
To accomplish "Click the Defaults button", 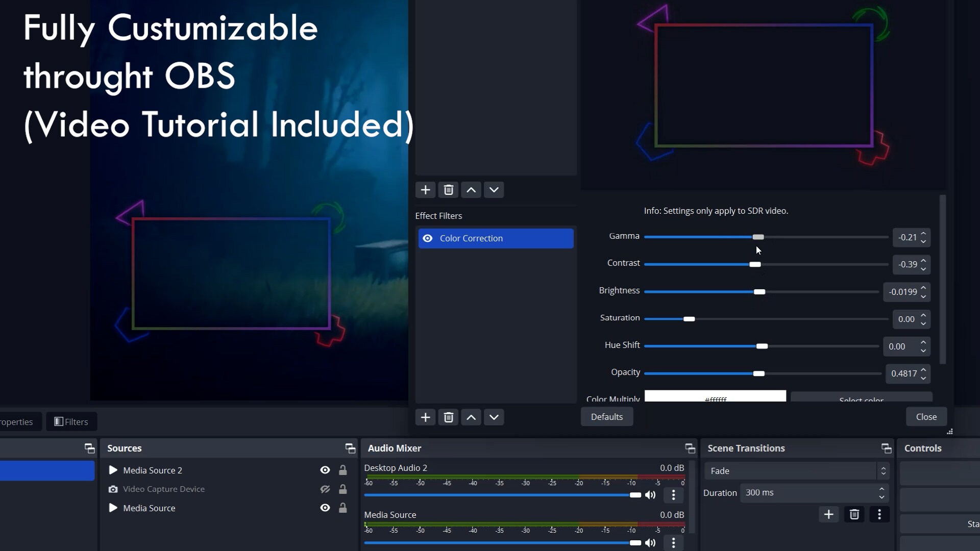I will [x=607, y=417].
